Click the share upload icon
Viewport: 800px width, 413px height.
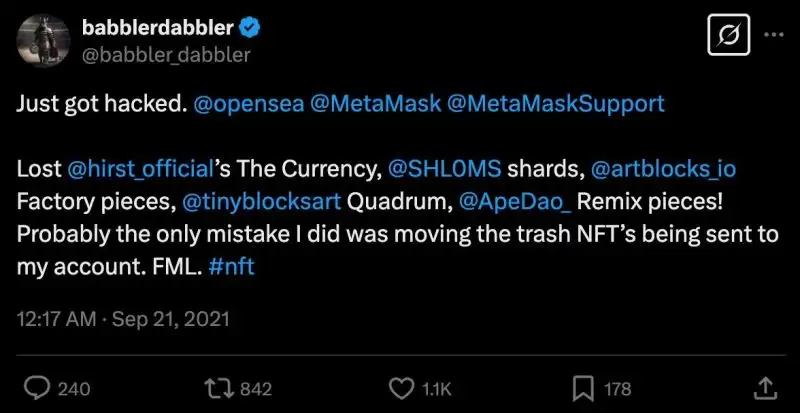click(763, 388)
